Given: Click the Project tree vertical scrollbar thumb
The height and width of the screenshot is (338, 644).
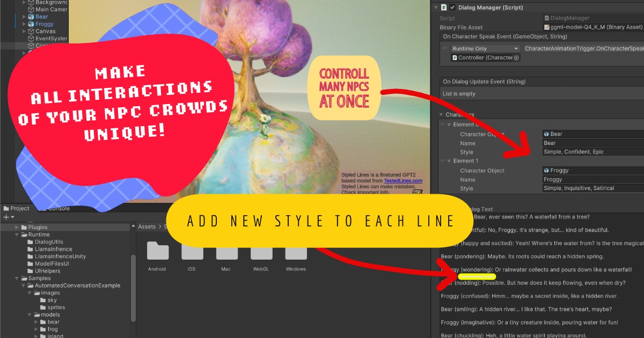Looking at the screenshot, I should pyautogui.click(x=134, y=288).
